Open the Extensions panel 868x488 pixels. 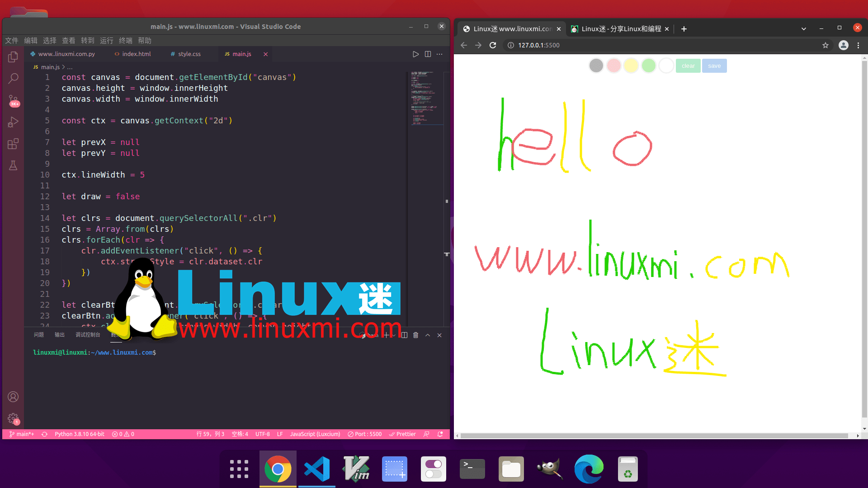point(13,144)
